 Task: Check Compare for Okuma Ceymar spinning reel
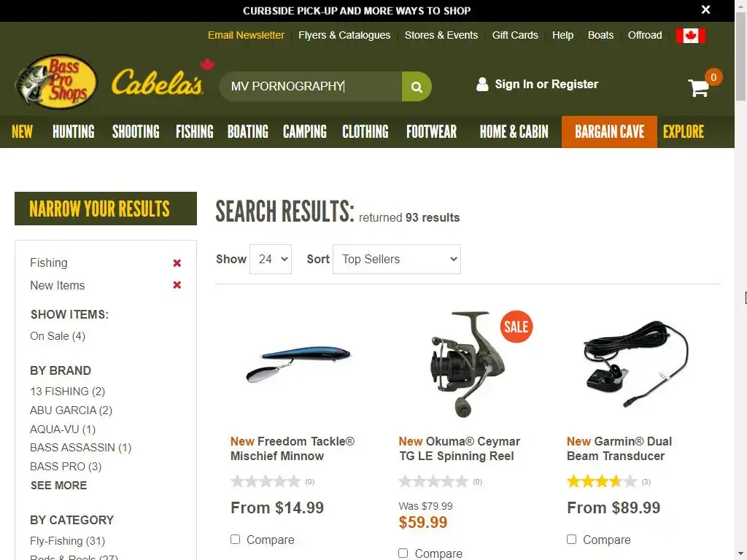tap(403, 553)
